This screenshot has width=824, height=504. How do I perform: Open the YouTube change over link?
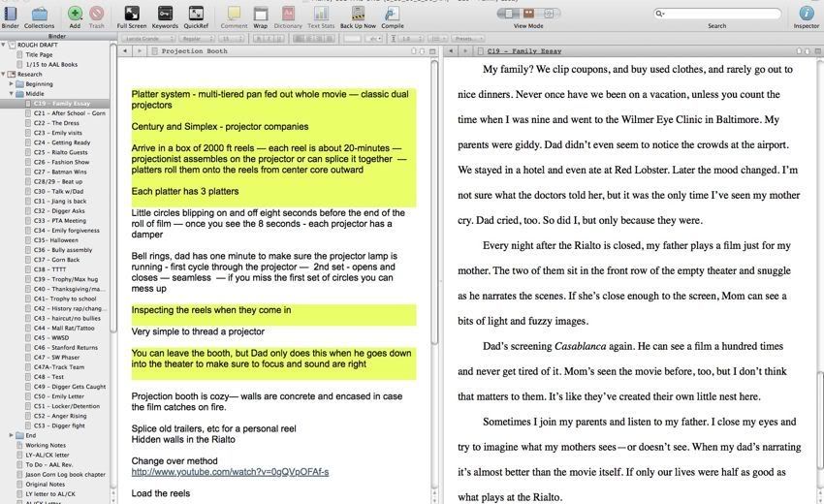pyautogui.click(x=230, y=472)
